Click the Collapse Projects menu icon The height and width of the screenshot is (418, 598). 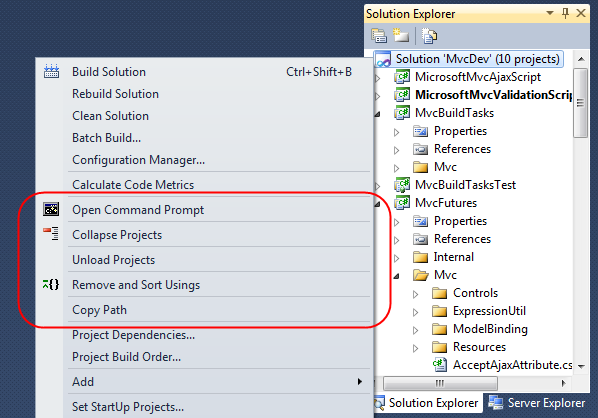(51, 234)
